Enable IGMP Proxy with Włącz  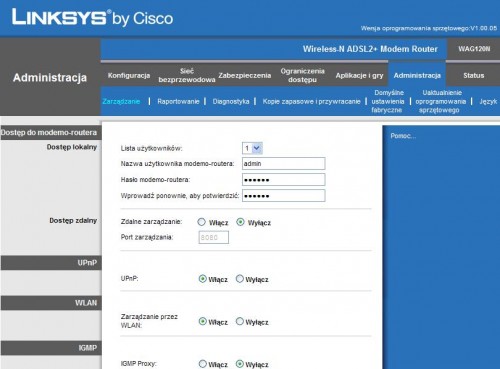pyautogui.click(x=202, y=364)
